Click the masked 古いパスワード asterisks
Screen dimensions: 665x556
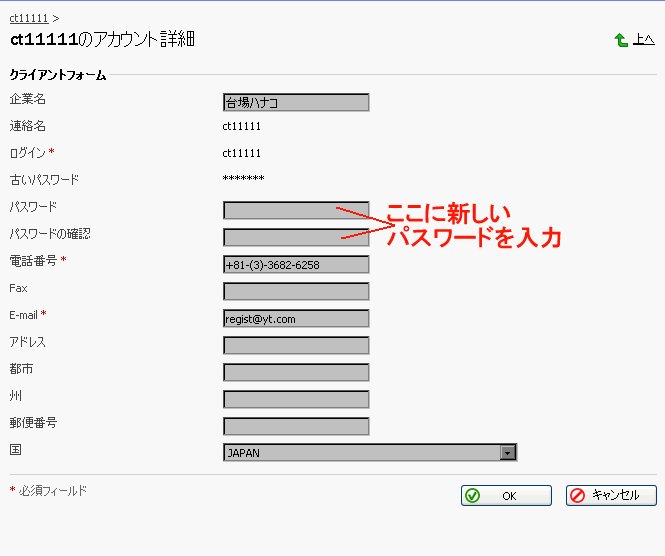(243, 180)
